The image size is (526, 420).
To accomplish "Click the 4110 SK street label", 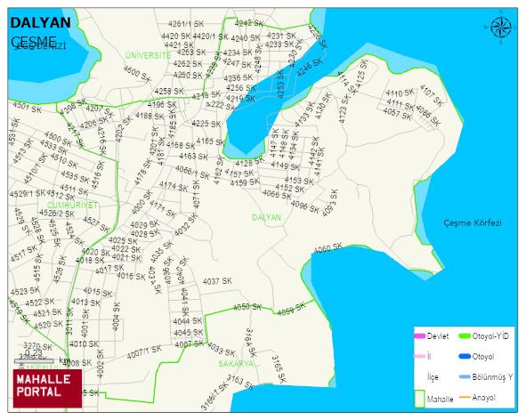I will coord(400,93).
